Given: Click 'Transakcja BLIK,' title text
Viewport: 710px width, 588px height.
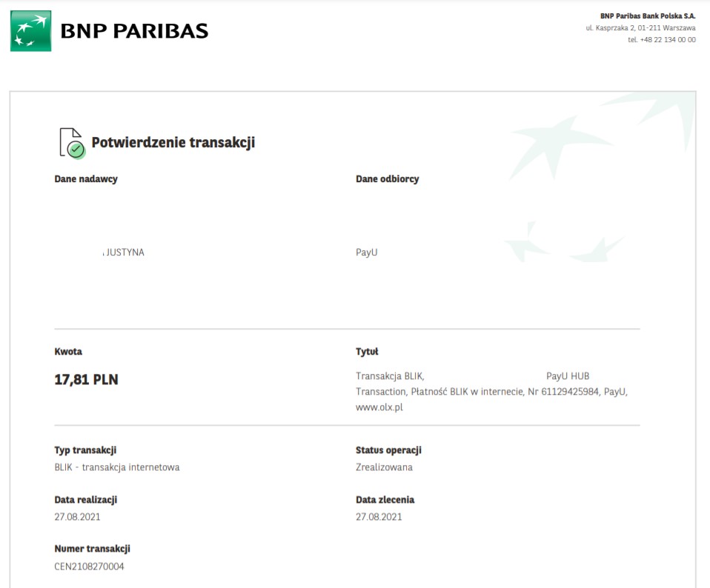Looking at the screenshot, I should [390, 376].
